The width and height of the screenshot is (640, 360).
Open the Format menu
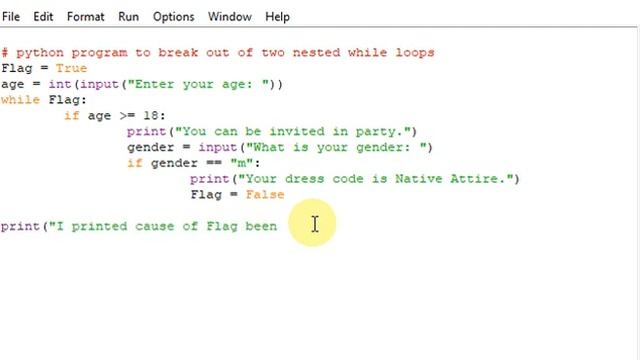click(85, 17)
